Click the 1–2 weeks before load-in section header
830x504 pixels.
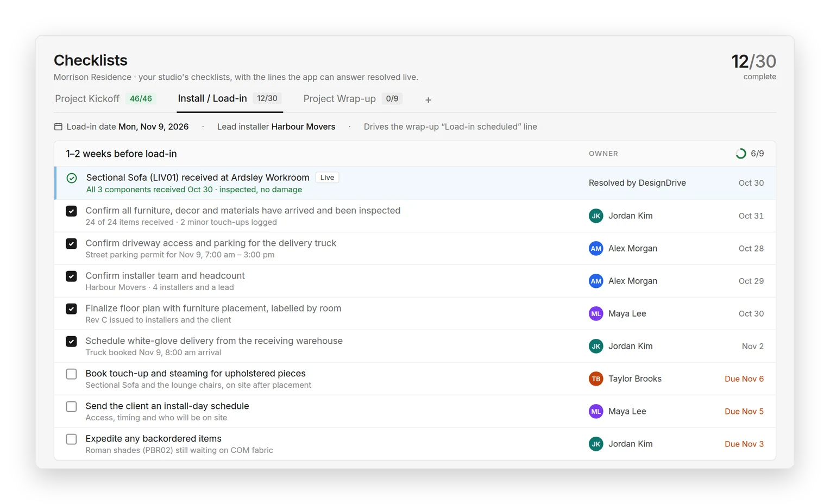tap(121, 154)
